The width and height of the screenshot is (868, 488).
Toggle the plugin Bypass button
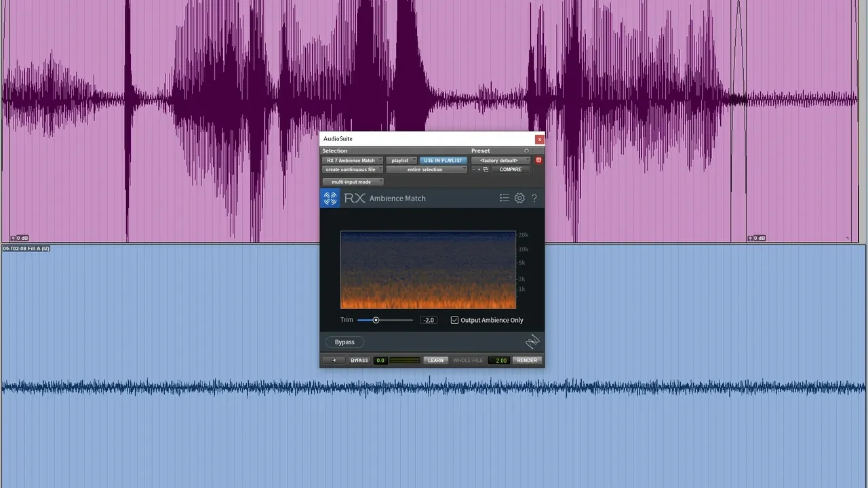(344, 342)
